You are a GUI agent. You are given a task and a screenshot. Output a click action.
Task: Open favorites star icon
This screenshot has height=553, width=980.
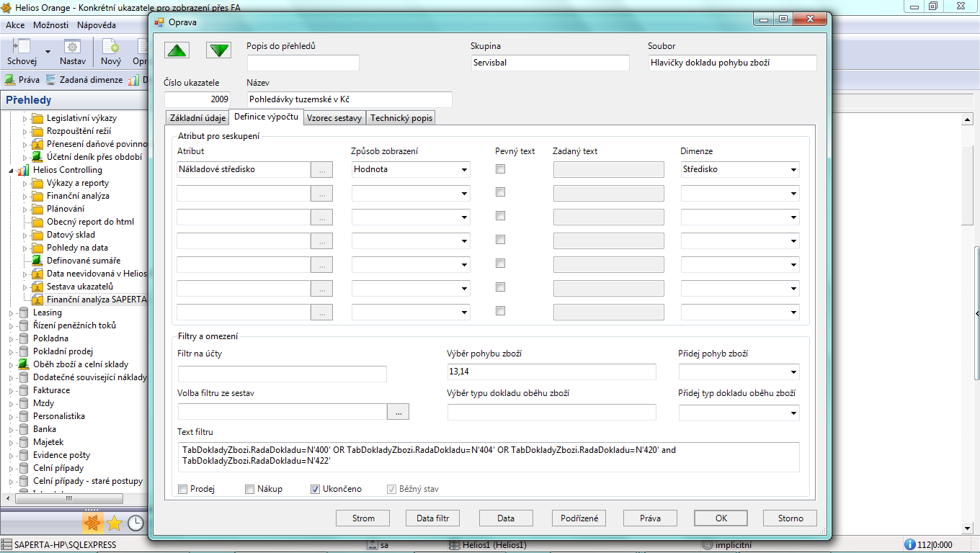(x=114, y=523)
